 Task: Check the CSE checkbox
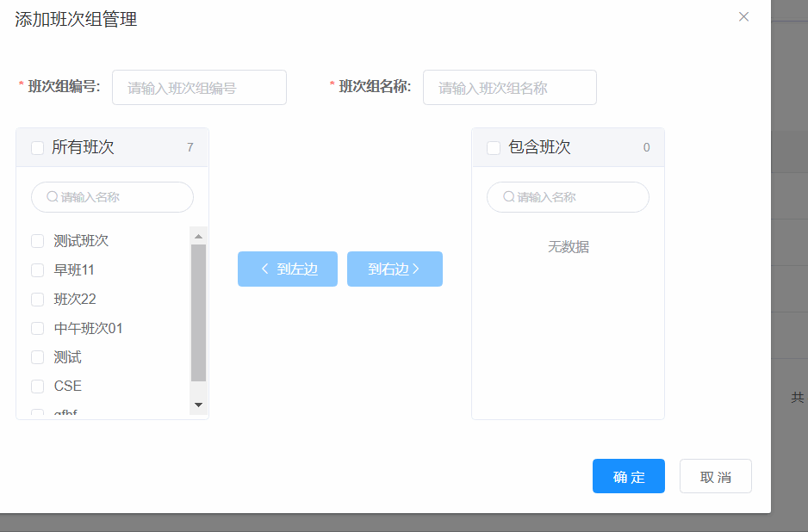[37, 386]
